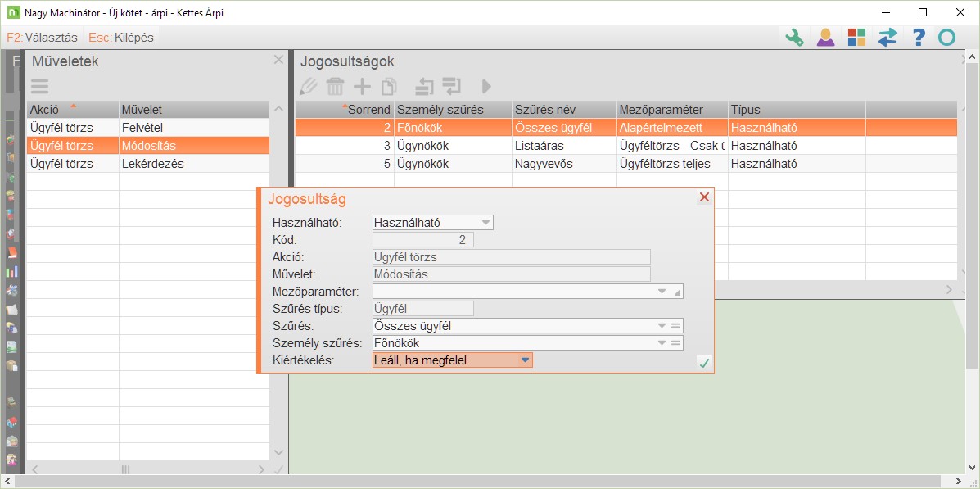Open the Kiértékelés dropdown arrow

[x=525, y=360]
